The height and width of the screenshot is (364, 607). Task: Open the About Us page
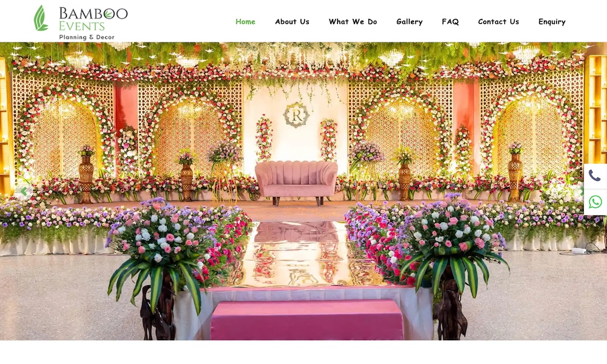point(292,22)
